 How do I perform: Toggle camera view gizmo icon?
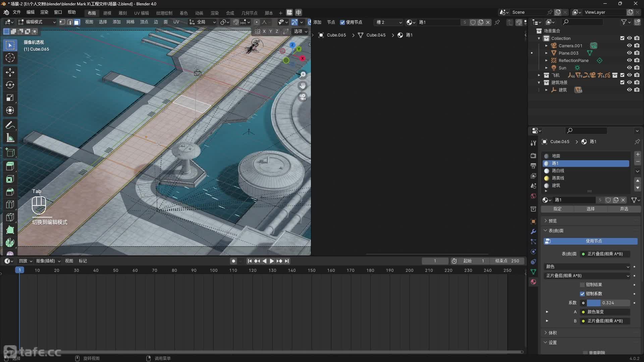tap(303, 97)
